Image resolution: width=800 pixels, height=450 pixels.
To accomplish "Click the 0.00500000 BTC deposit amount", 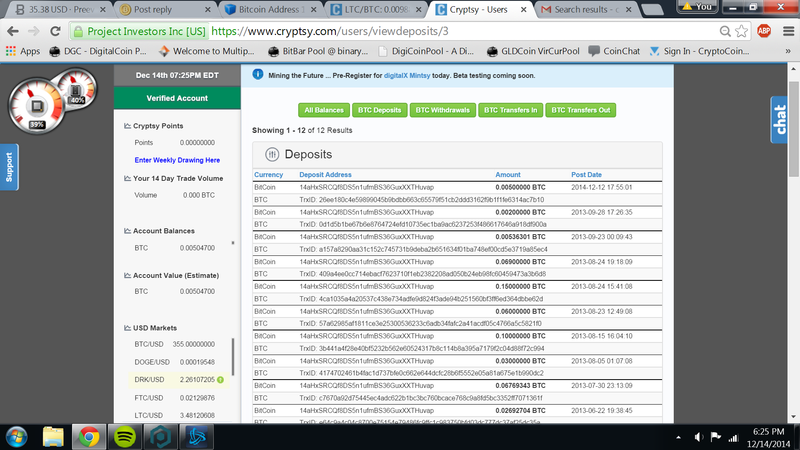I will pos(520,187).
